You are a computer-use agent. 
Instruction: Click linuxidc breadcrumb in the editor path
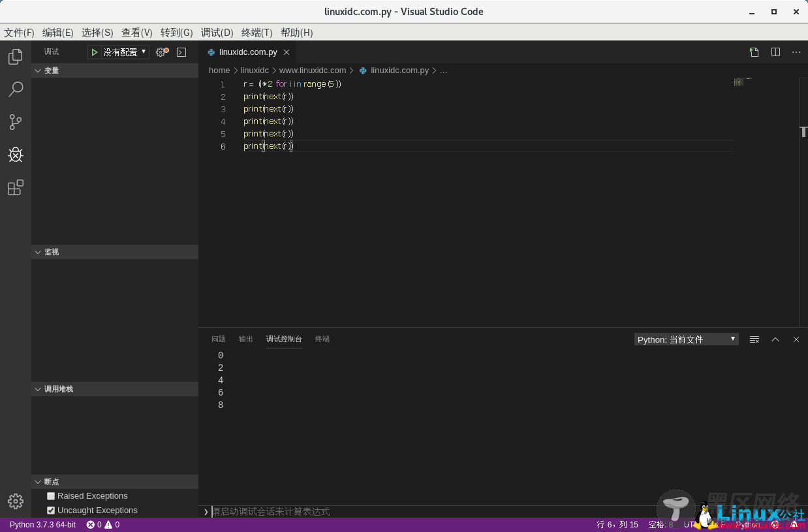[x=255, y=70]
